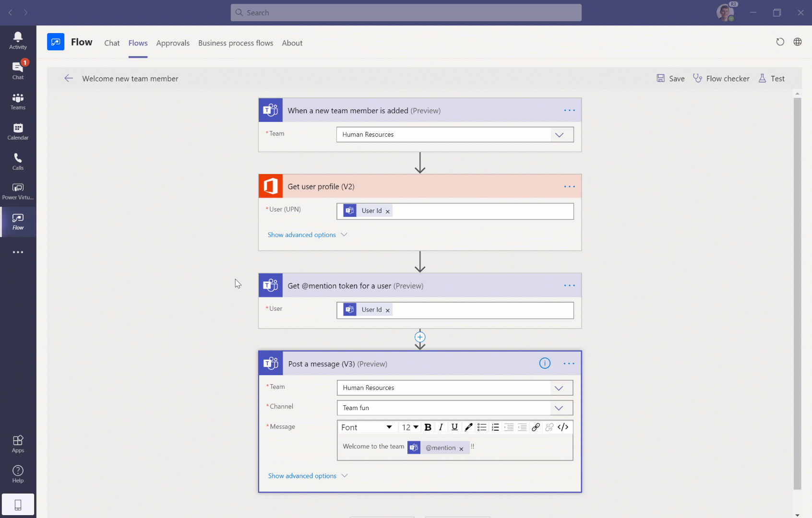The width and height of the screenshot is (812, 518).
Task: Click the refresh icon at top right
Action: [x=780, y=42]
